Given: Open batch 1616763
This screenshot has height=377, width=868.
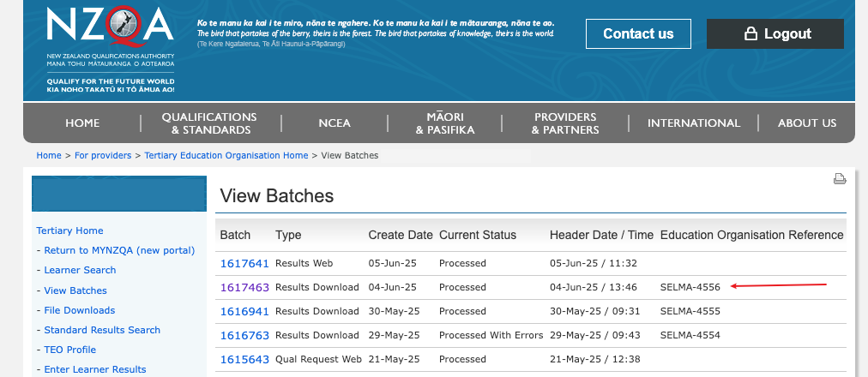Looking at the screenshot, I should tap(244, 336).
